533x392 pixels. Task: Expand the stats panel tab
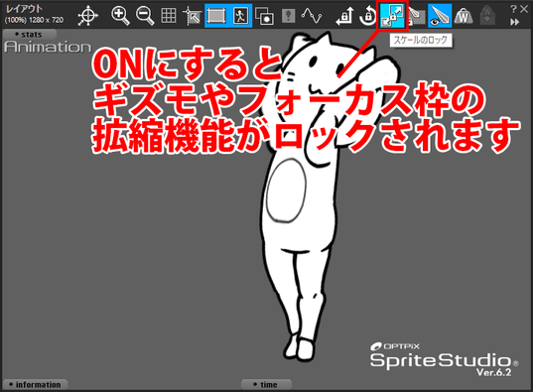(x=29, y=35)
